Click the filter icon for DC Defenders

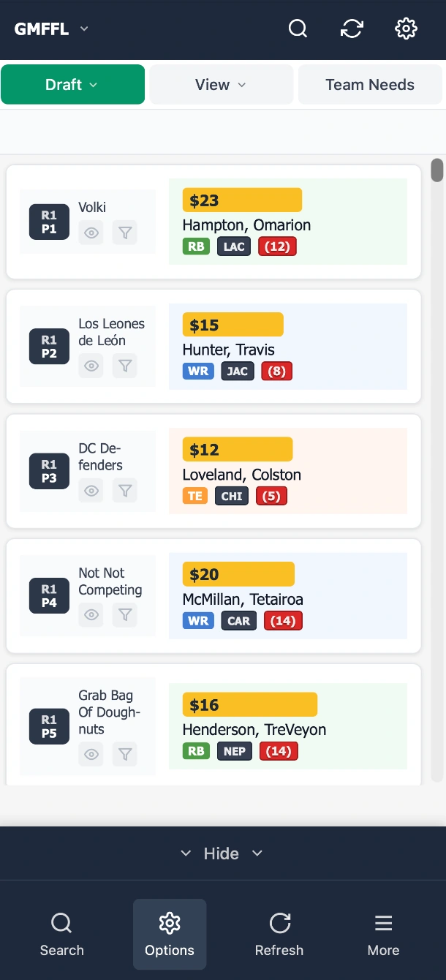(125, 491)
